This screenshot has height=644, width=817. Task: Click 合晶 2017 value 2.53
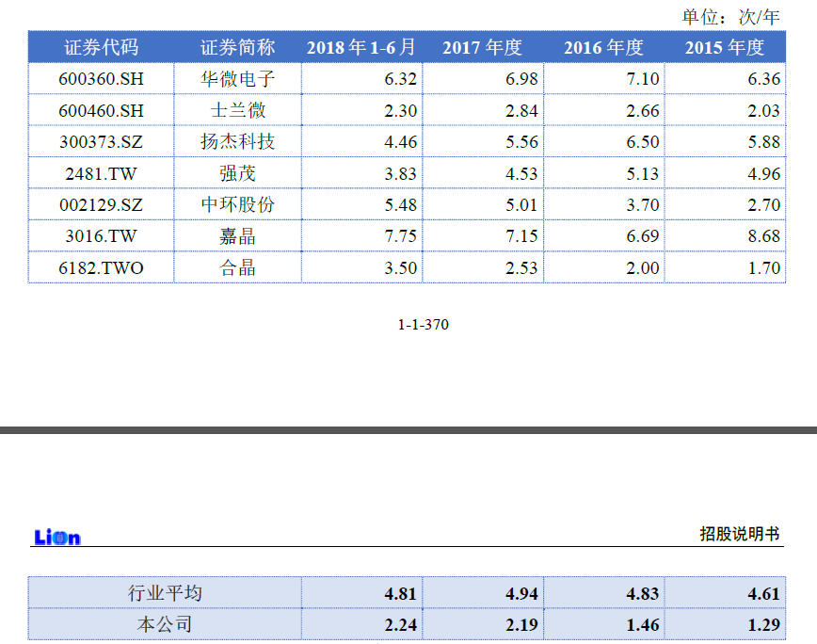click(521, 267)
